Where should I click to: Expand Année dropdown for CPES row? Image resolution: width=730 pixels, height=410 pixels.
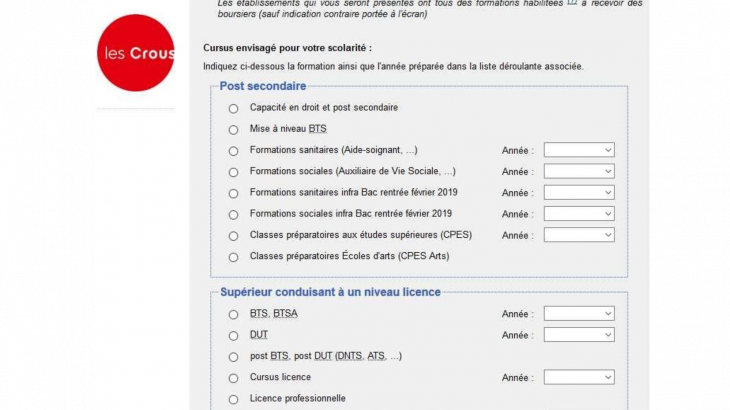[579, 235]
